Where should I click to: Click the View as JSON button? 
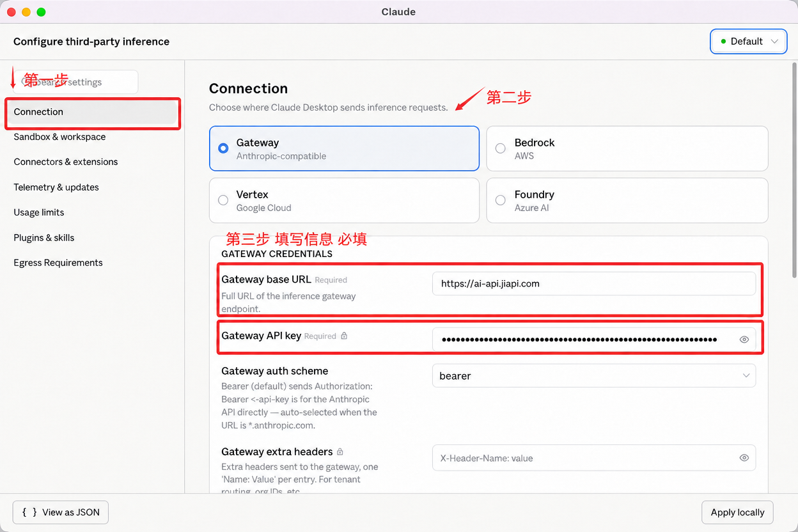coord(61,512)
